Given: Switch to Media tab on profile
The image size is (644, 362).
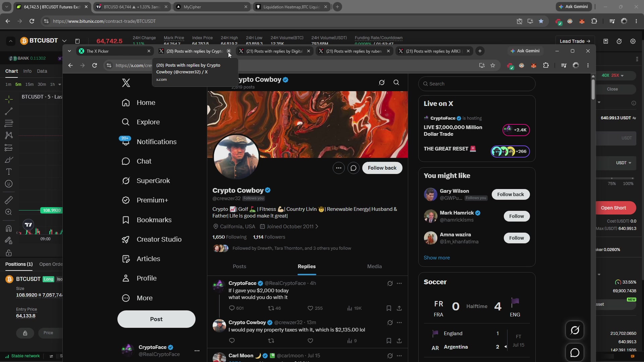Looking at the screenshot, I should (374, 266).
